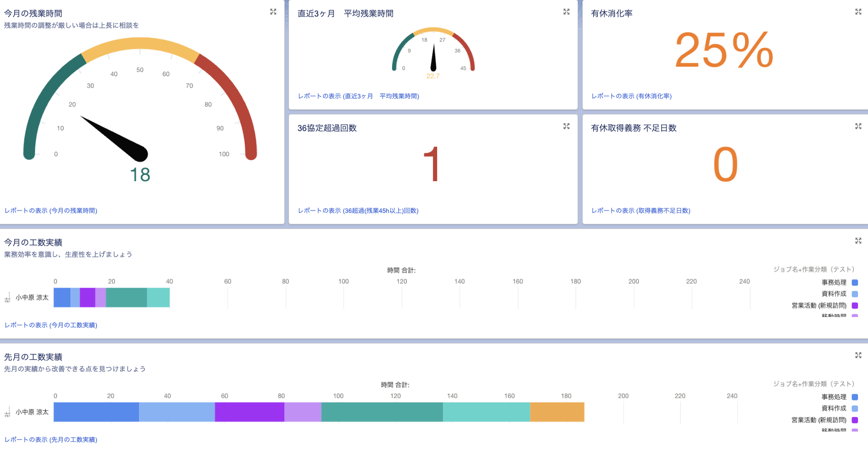868x450 pixels.
Task: Click 事務処理 blue swatch in 今月の工数実績 legend
Action: tap(855, 282)
